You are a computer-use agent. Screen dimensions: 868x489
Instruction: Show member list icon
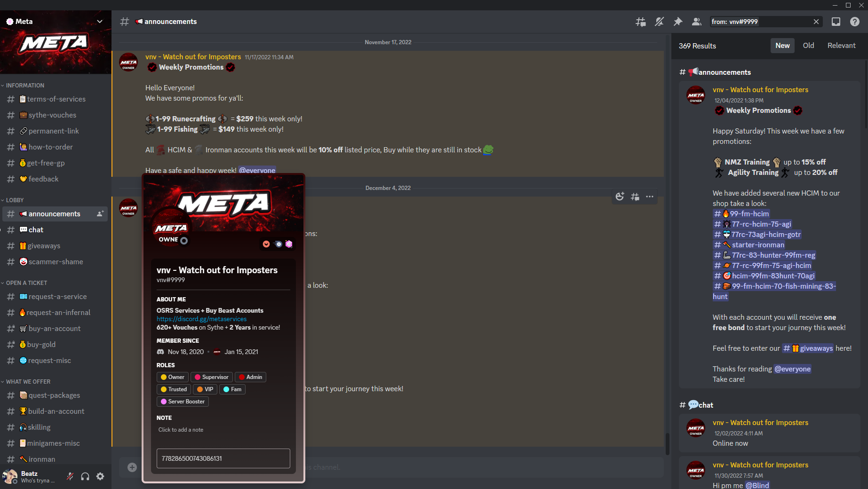(697, 22)
